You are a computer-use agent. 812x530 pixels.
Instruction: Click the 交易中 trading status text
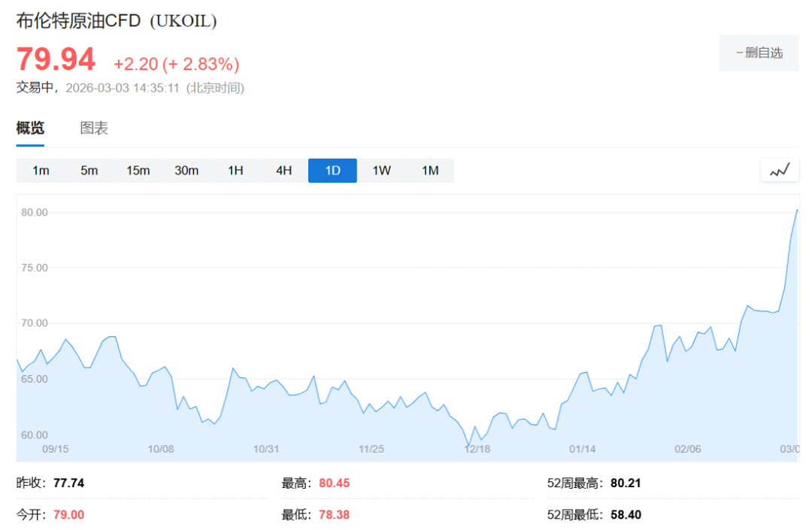coord(35,87)
